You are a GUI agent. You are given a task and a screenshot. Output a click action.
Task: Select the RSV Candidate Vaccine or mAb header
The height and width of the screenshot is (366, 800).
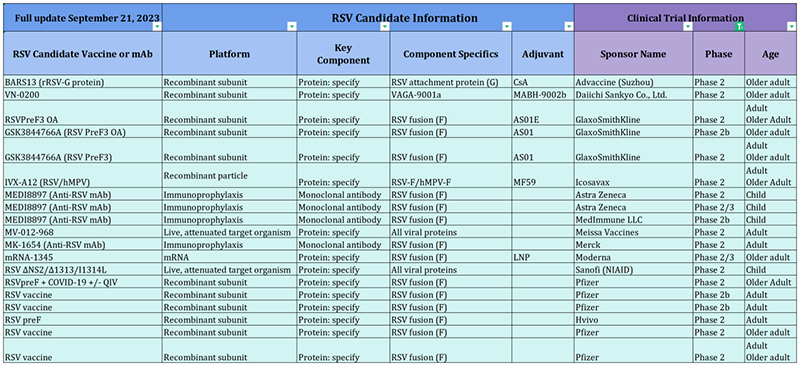pyautogui.click(x=83, y=54)
